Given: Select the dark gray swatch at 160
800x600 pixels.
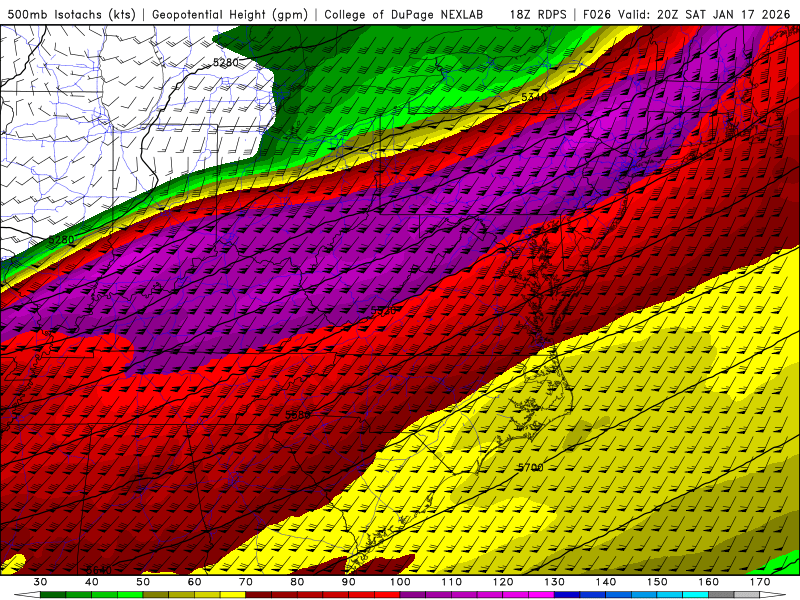Looking at the screenshot, I should click(x=721, y=595).
